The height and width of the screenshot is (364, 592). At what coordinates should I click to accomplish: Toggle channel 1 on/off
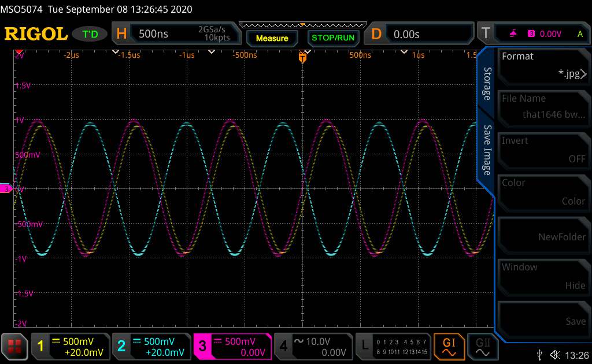click(70, 346)
